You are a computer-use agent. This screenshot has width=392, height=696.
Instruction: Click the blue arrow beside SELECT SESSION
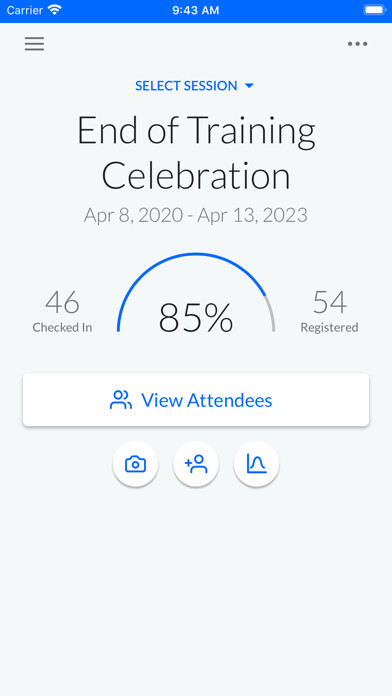pos(249,86)
